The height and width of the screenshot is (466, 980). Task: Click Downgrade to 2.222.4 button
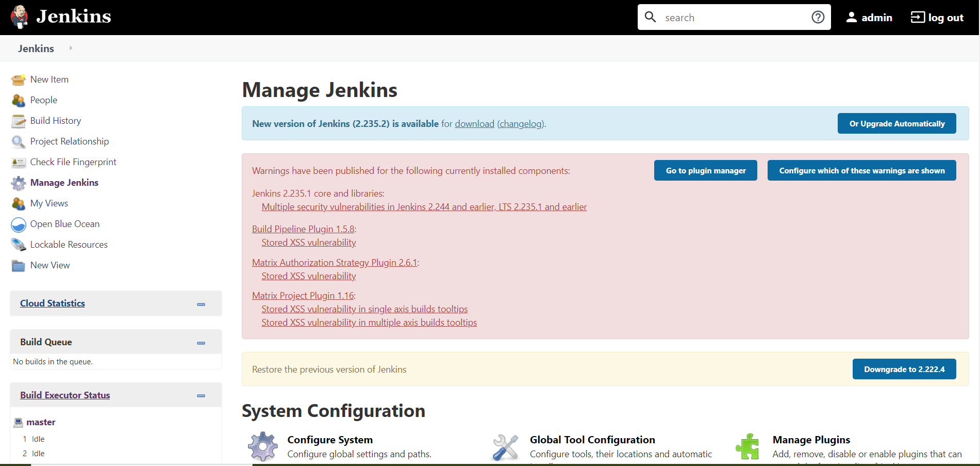click(904, 369)
